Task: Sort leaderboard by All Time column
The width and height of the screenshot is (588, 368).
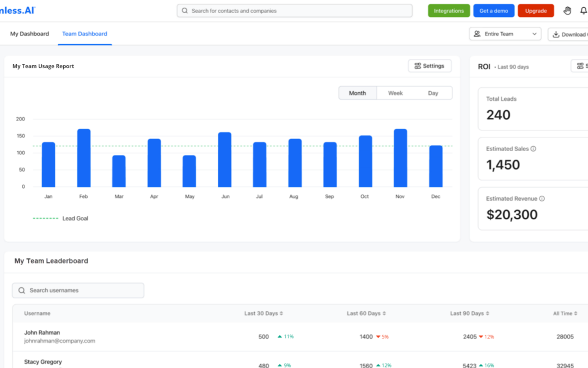Action: pos(565,313)
